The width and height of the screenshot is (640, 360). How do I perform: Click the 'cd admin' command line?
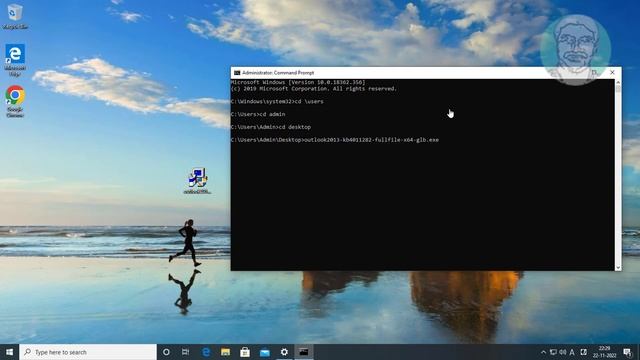(258, 114)
